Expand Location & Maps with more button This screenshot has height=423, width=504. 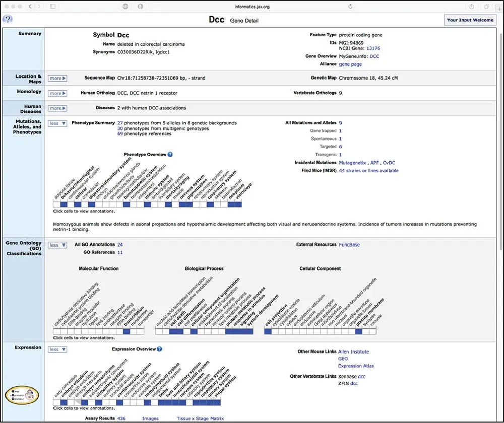pyautogui.click(x=57, y=79)
